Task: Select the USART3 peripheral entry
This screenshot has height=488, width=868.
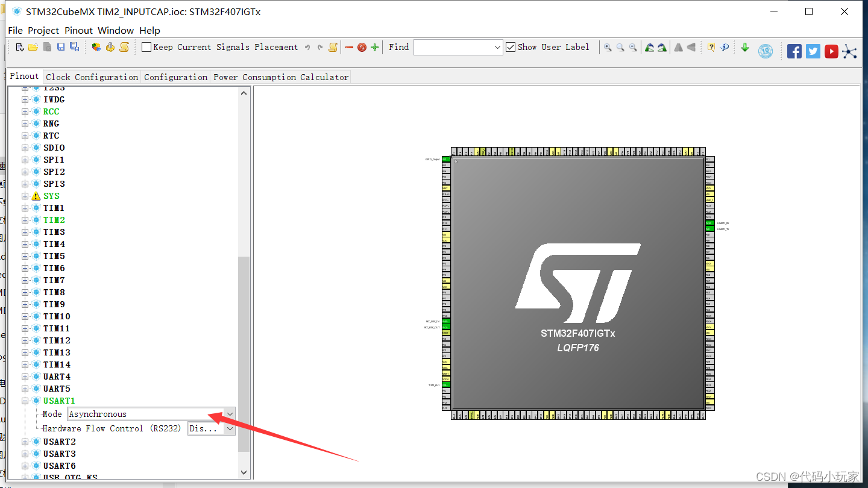Action: [59, 454]
